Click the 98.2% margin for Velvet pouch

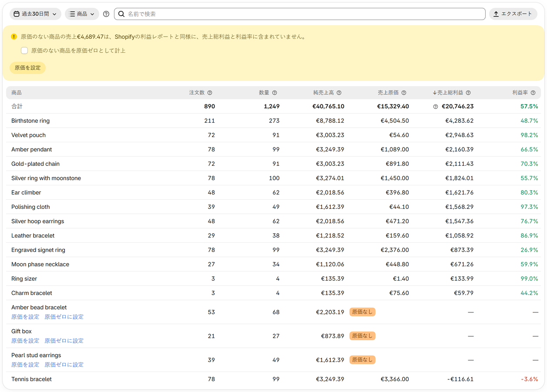click(x=530, y=135)
